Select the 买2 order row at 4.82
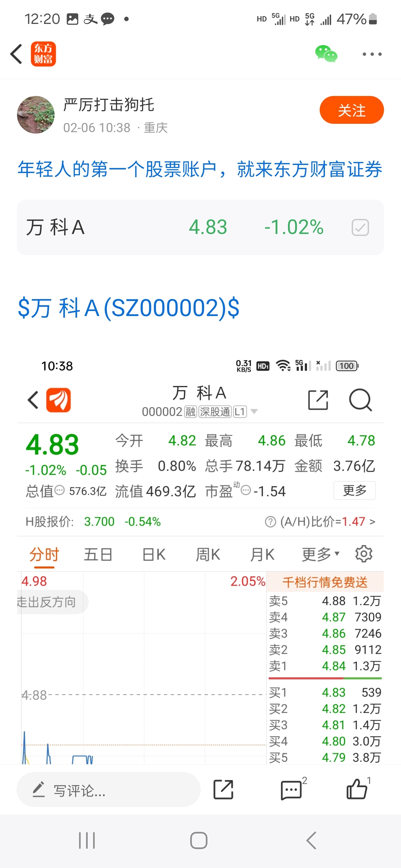Viewport: 401px width, 868px height. coord(325,709)
